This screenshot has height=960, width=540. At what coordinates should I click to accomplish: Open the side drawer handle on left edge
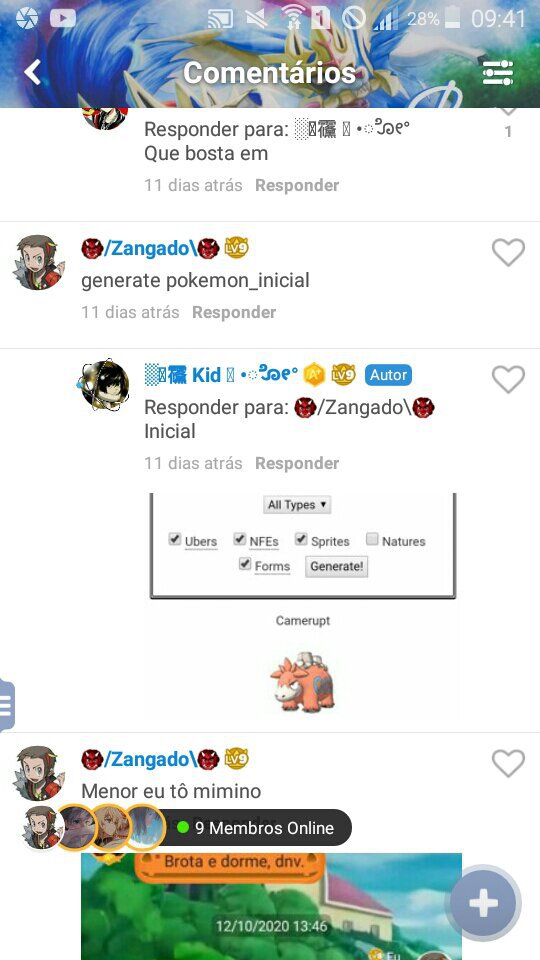pos(7,705)
